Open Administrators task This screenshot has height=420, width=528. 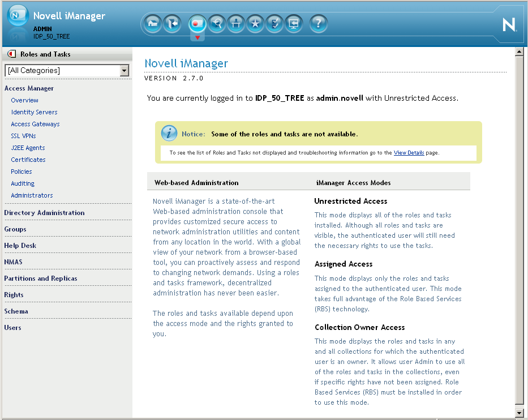pos(32,195)
